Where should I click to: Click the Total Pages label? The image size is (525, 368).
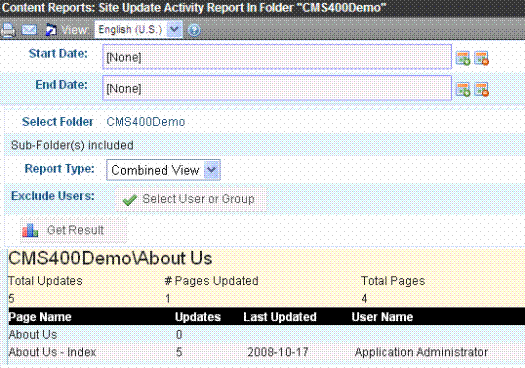393,281
